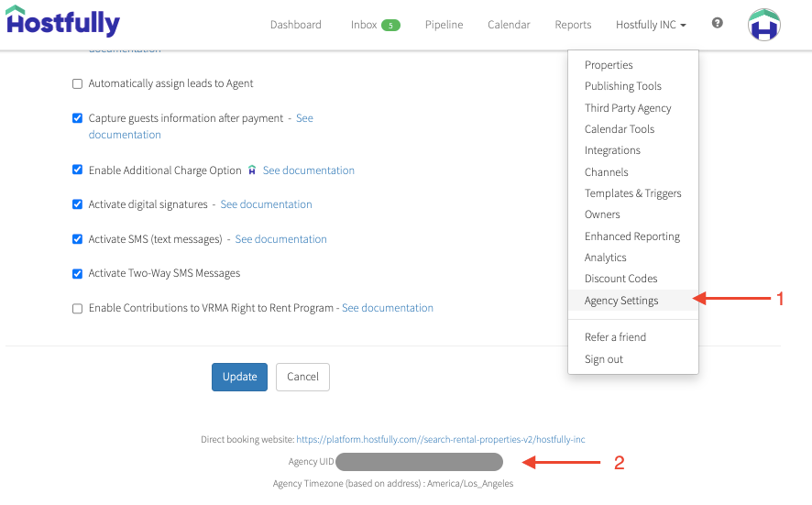Uncheck Activate digital signatures
This screenshot has width=812, height=505.
point(78,204)
